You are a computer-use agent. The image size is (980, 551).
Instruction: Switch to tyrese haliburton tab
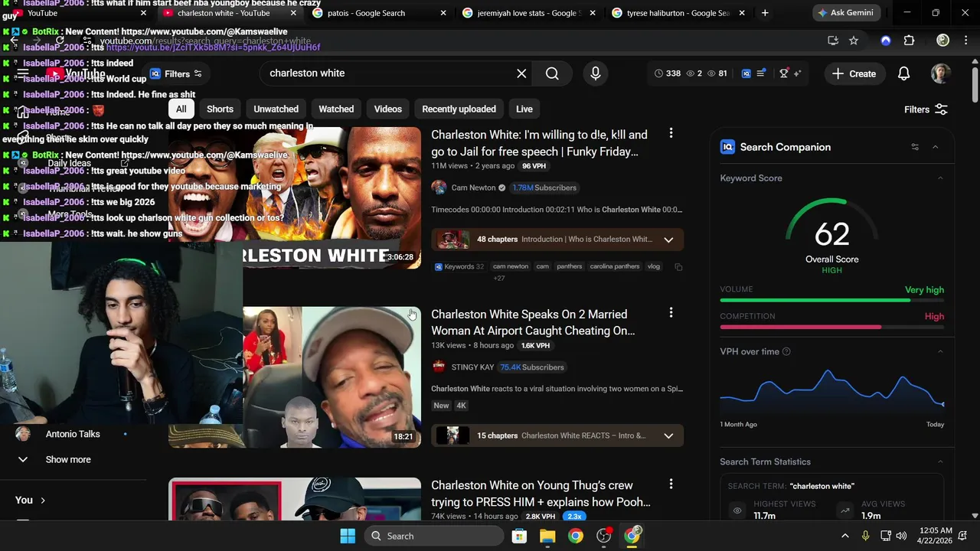[679, 13]
